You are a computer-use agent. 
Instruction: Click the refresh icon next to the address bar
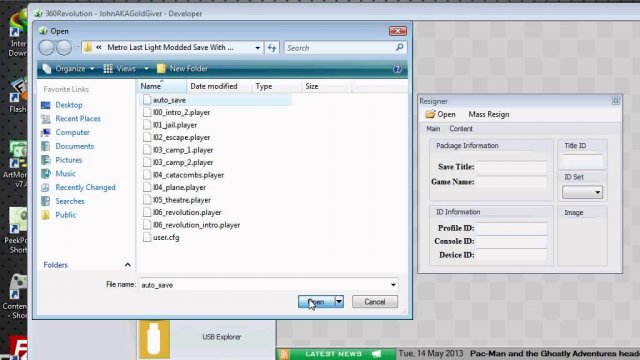272,48
